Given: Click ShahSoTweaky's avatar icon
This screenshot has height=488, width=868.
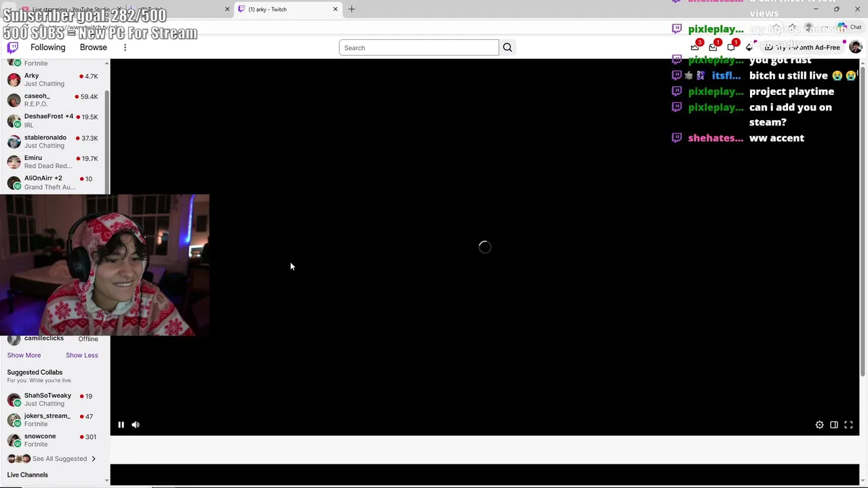Looking at the screenshot, I should pyautogui.click(x=14, y=399).
